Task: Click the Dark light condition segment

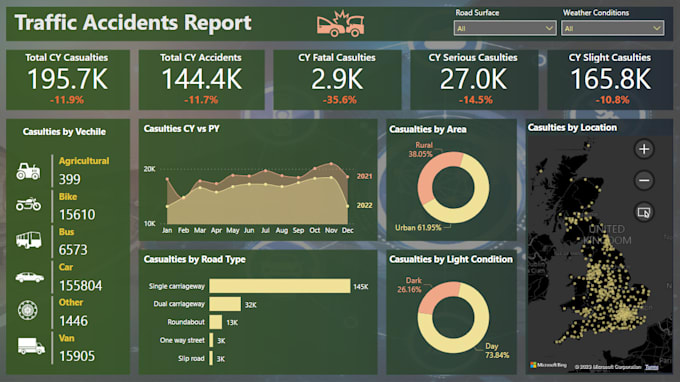Action: [x=435, y=295]
